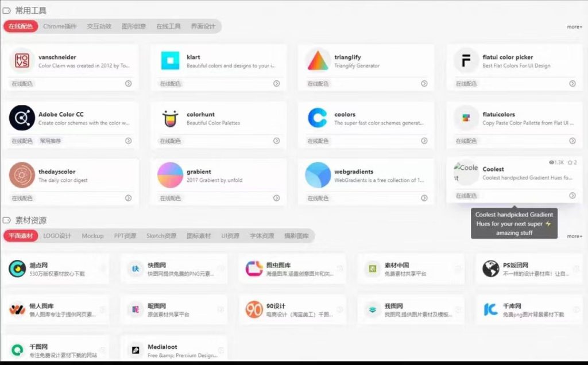Click the grabient gradient circle icon

(x=170, y=175)
